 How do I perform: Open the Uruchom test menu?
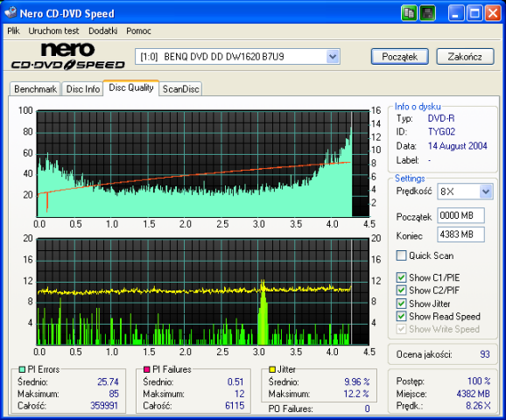[x=53, y=31]
